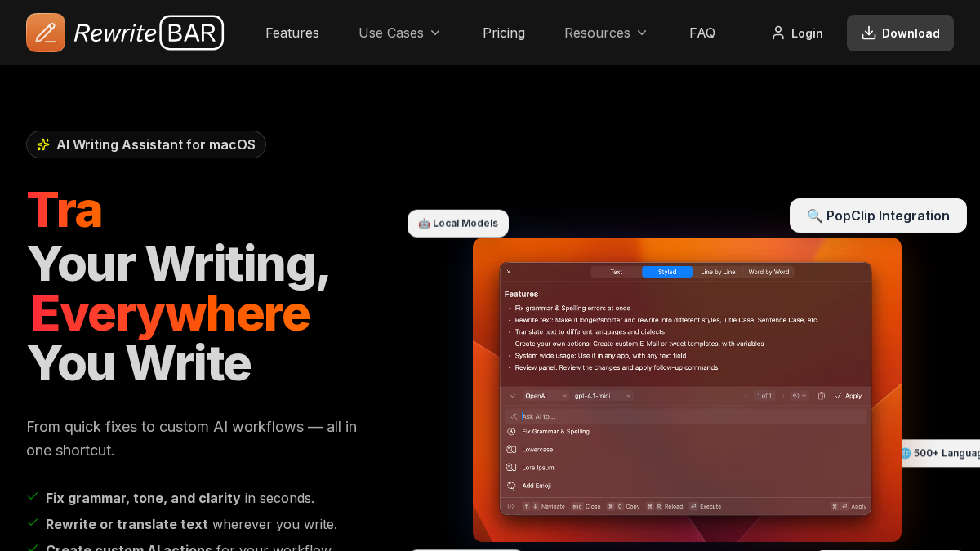Click the '1 of 1' result counter
Image resolution: width=980 pixels, height=551 pixels.
764,396
